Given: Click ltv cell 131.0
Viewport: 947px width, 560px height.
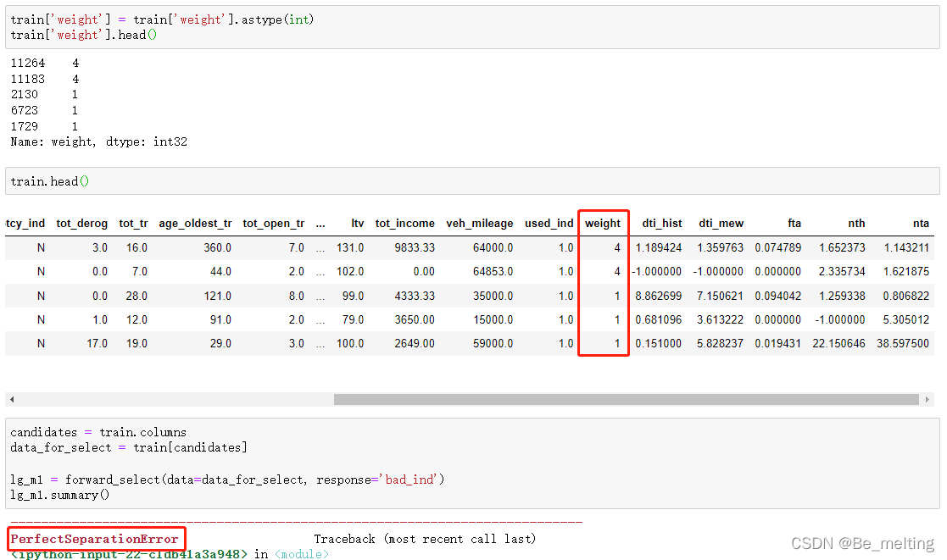Looking at the screenshot, I should (350, 247).
